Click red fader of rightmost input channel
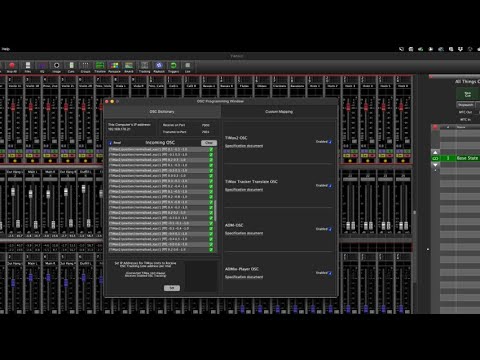This screenshot has width=480, height=360. pos(401,107)
